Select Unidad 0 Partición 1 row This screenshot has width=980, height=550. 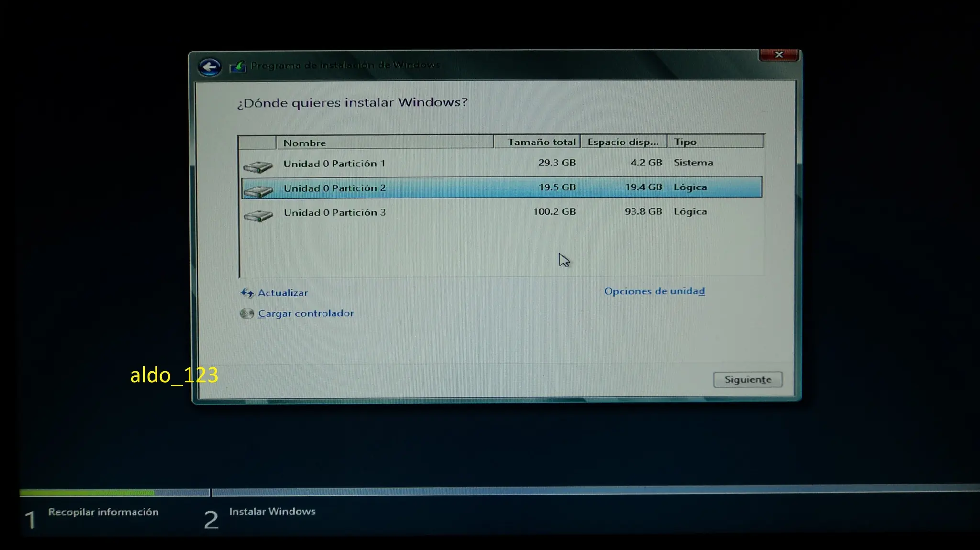(334, 164)
